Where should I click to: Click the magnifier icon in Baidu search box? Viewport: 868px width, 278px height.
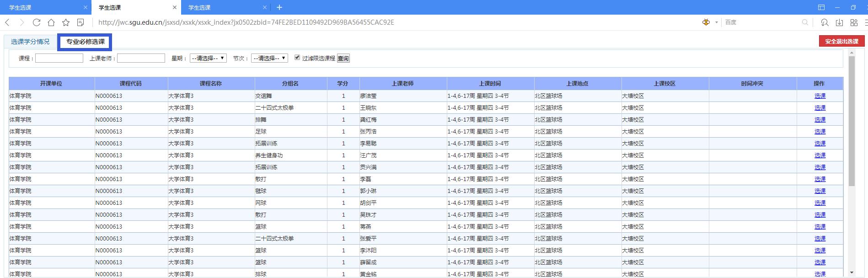tap(805, 22)
